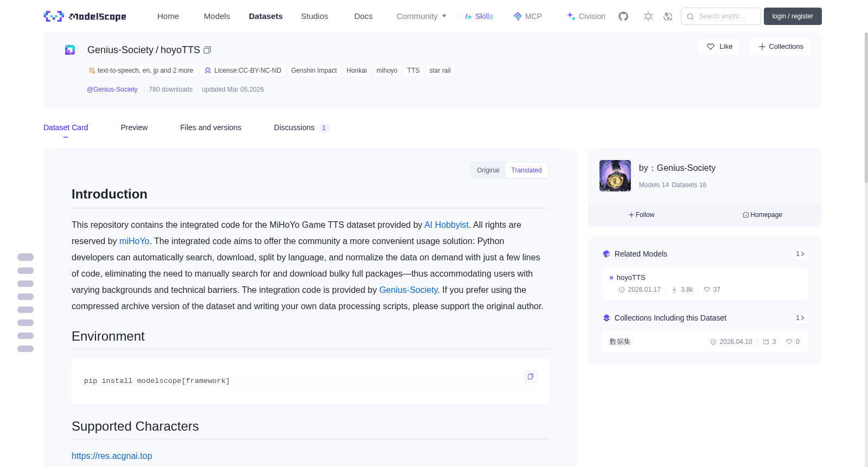Open the AI Hobbyist link
Screen dimensions: 868x467
(x=446, y=225)
